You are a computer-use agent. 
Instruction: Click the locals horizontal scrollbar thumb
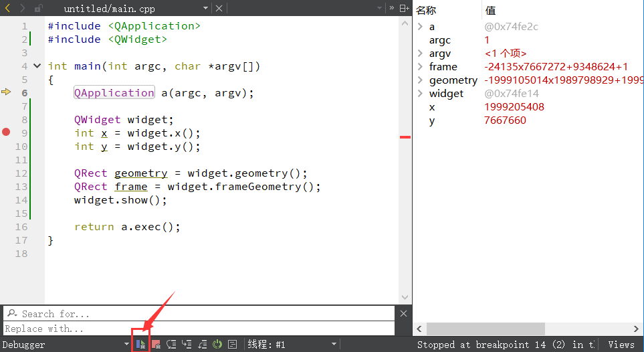[x=486, y=329]
